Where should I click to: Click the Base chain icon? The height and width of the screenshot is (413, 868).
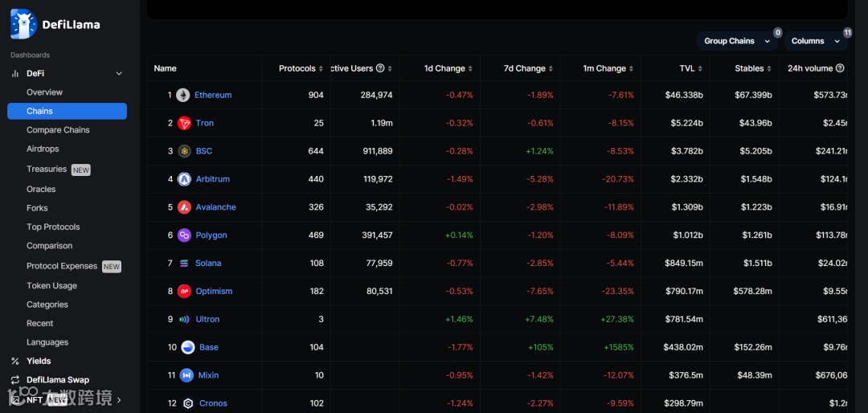click(x=187, y=347)
